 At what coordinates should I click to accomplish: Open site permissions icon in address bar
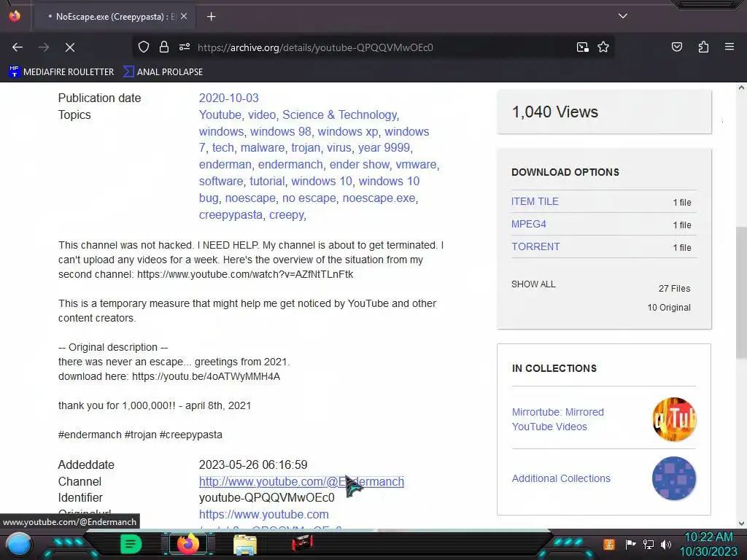185,47
